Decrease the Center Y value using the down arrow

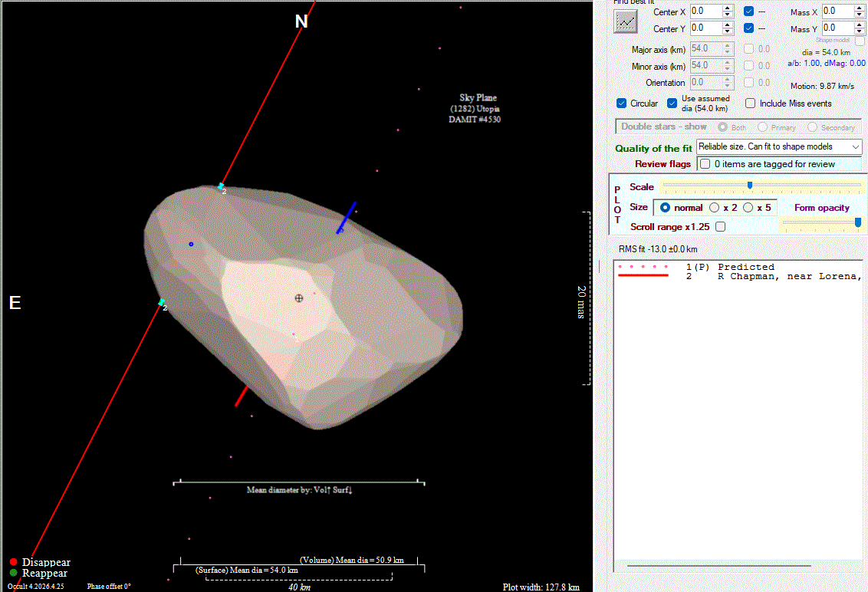click(x=728, y=31)
